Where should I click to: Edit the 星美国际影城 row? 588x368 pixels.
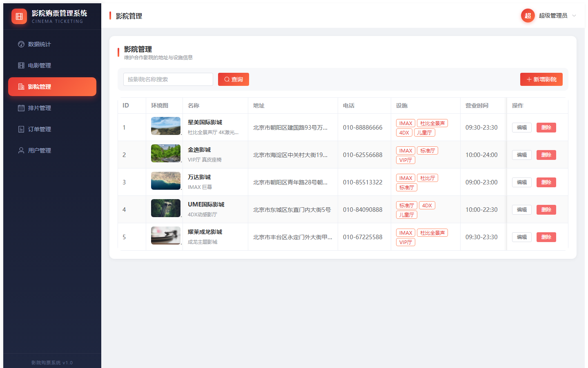coord(522,128)
